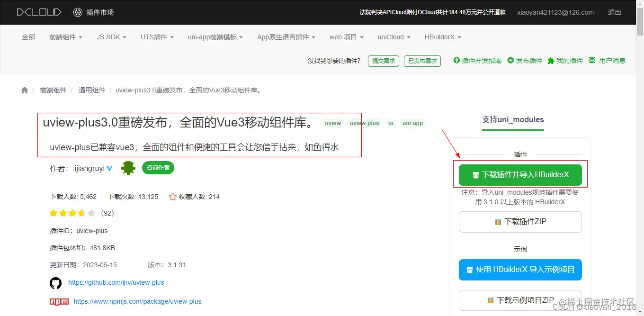The height and width of the screenshot is (316, 644).
Task: Open plugin development guide link
Action: 477,61
